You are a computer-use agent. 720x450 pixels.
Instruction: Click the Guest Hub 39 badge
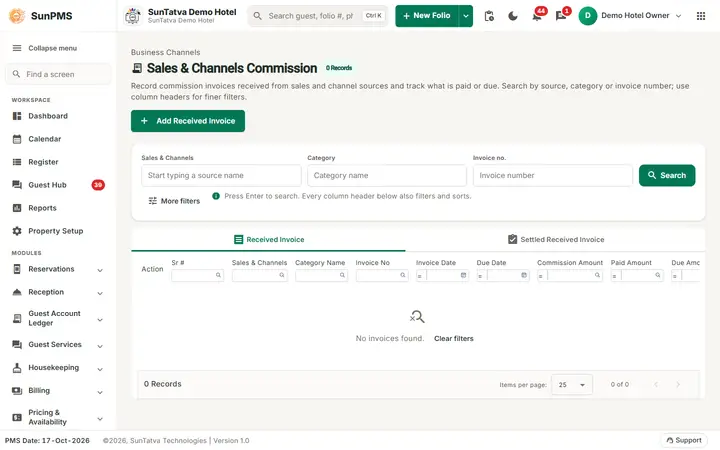point(98,185)
